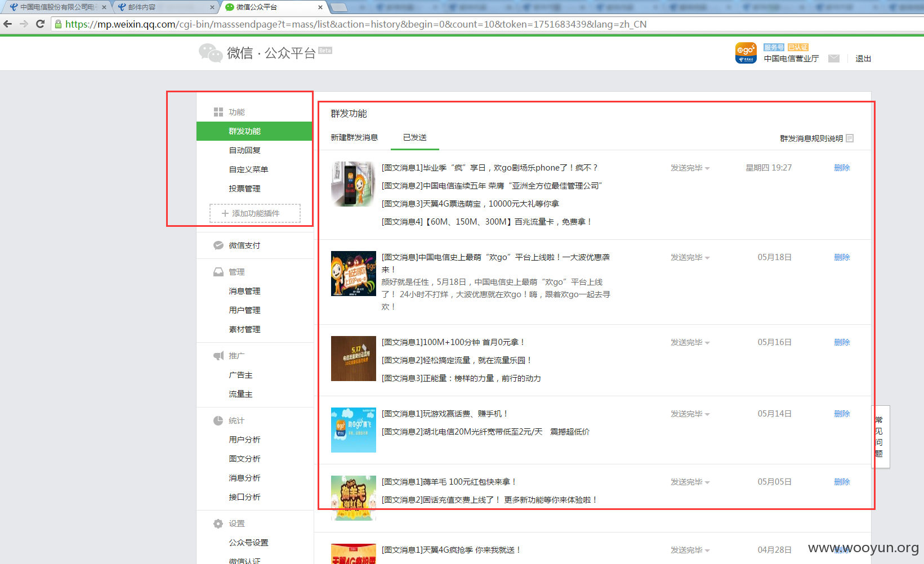924x564 pixels.
Task: Click the 管理 inbox icon in sidebar
Action: [218, 272]
